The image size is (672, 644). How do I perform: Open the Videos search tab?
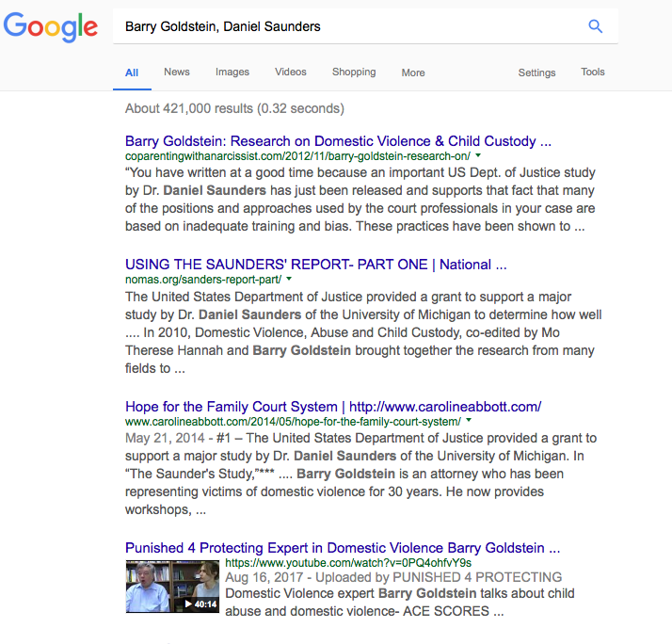(x=291, y=72)
